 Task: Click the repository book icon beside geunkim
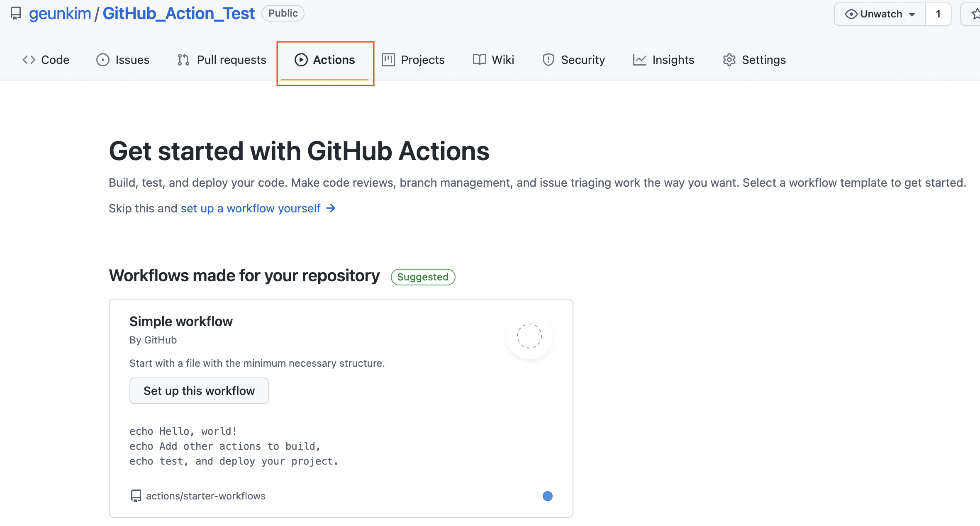[16, 13]
